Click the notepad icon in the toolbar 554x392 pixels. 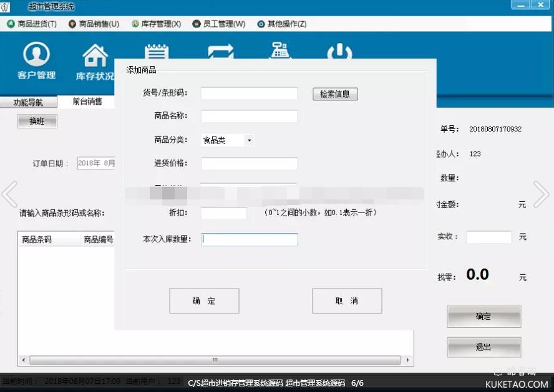(x=157, y=52)
